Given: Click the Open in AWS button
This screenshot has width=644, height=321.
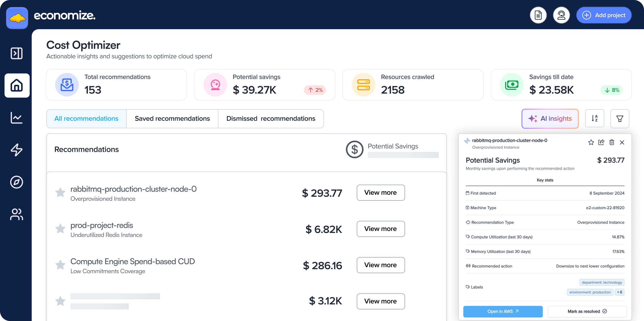Looking at the screenshot, I should [x=503, y=311].
